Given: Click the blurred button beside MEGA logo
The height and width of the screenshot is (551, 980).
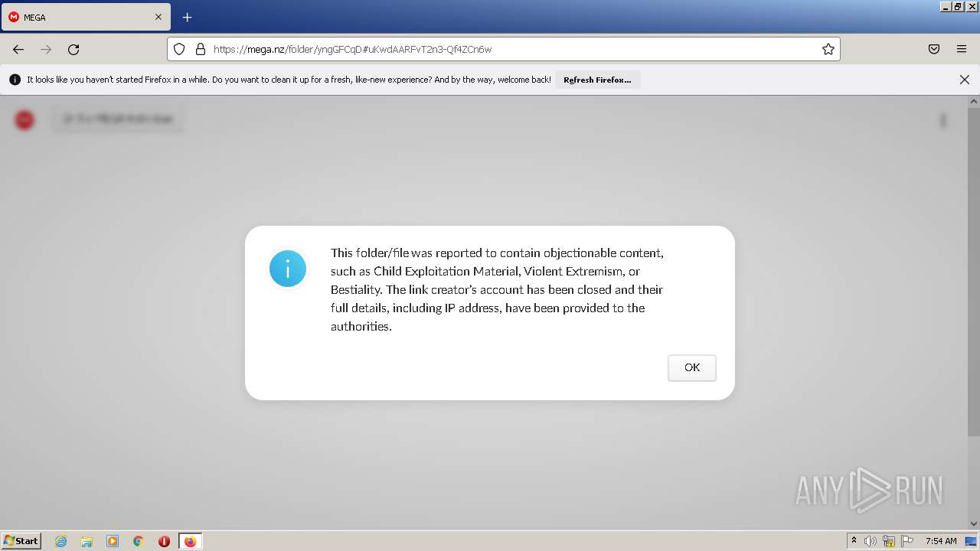Looking at the screenshot, I should tap(118, 119).
